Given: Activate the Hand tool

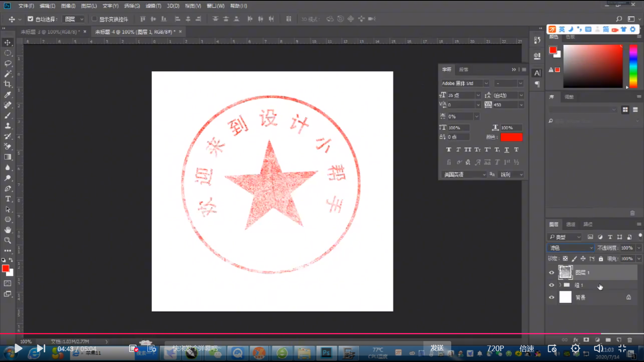Looking at the screenshot, I should point(8,230).
